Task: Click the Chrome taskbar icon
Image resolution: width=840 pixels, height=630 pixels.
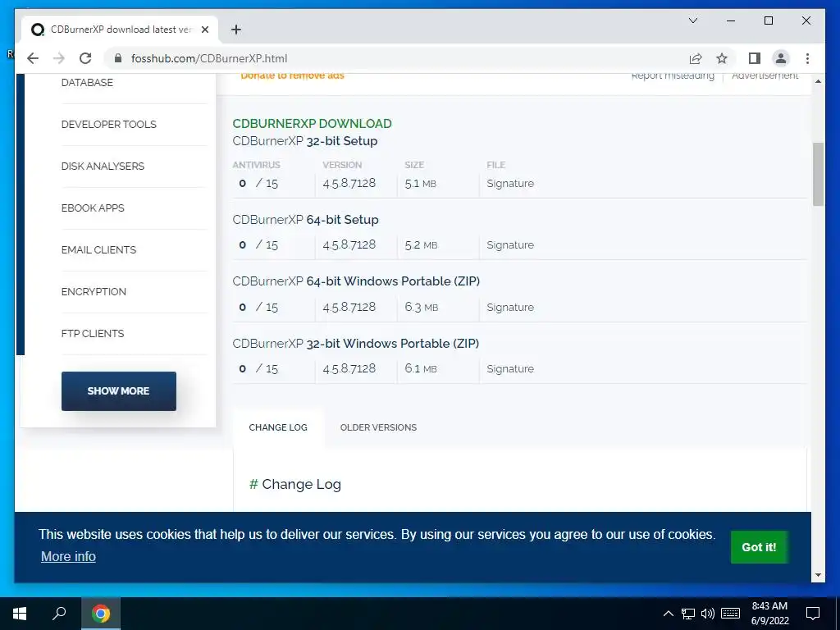Action: click(x=100, y=614)
